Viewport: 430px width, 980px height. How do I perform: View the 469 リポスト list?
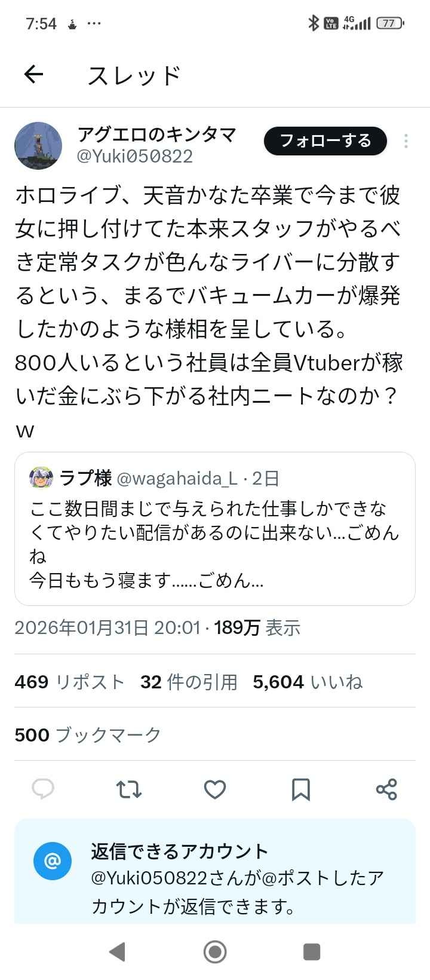[69, 682]
